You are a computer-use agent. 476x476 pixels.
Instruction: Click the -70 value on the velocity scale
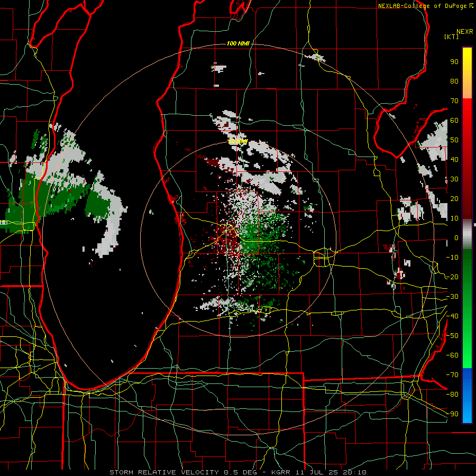pos(452,375)
